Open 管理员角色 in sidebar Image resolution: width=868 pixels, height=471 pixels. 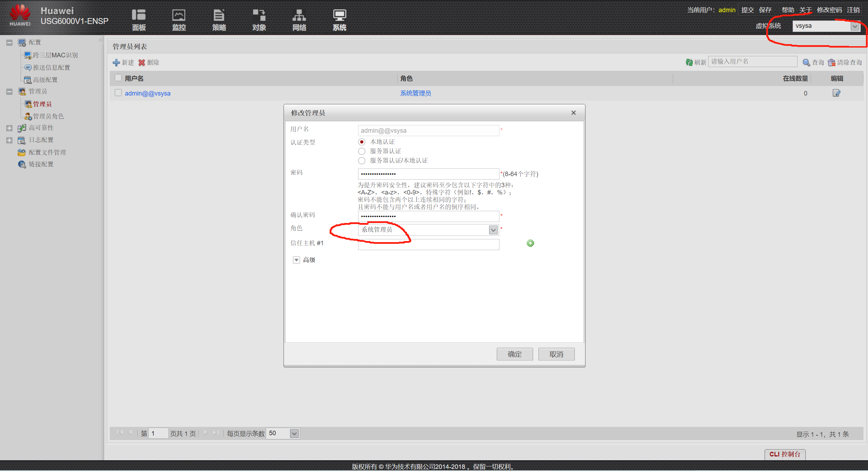[48, 116]
